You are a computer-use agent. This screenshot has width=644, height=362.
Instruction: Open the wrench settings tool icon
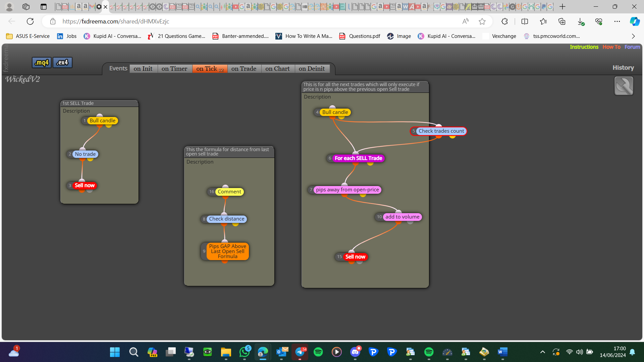pos(624,86)
